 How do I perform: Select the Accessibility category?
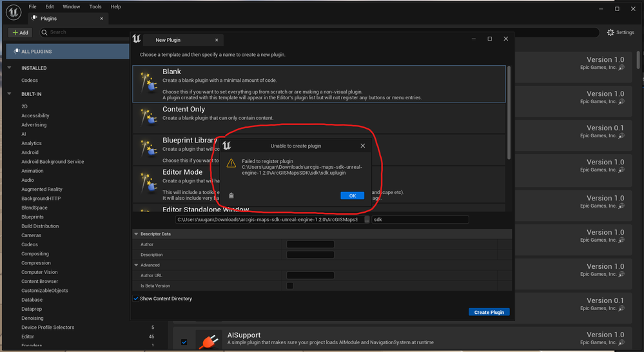(x=35, y=116)
